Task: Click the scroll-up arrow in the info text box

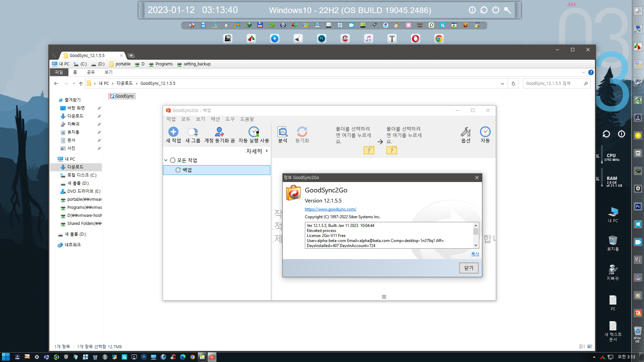Action: point(476,225)
